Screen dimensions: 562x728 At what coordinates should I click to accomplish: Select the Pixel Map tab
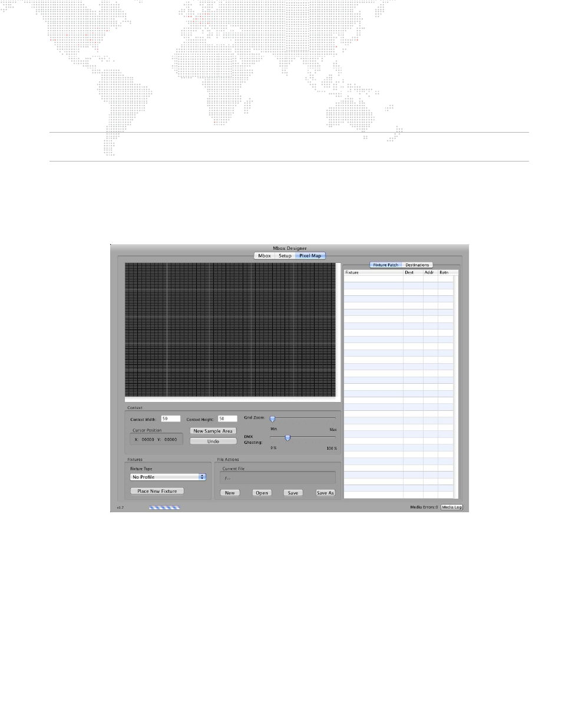[x=310, y=256]
